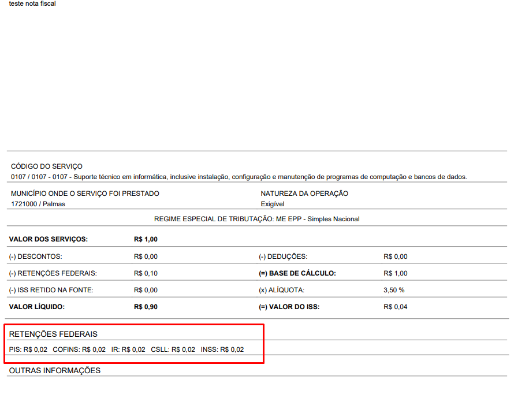Screen dimensions: 529x420
Task: Click the '(-) DEDUÇÕES:' label
Action: pyautogui.click(x=283, y=257)
